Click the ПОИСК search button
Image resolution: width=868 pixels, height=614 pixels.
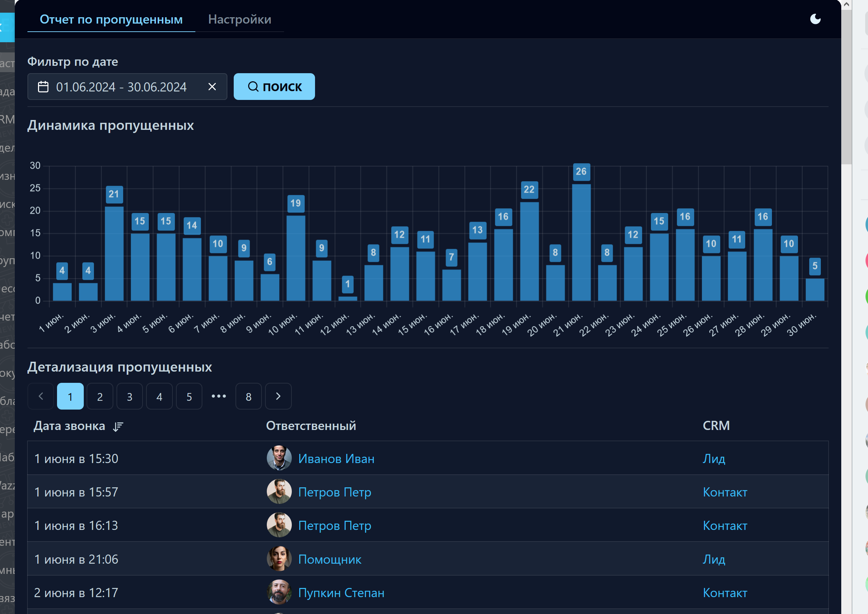[x=274, y=87]
